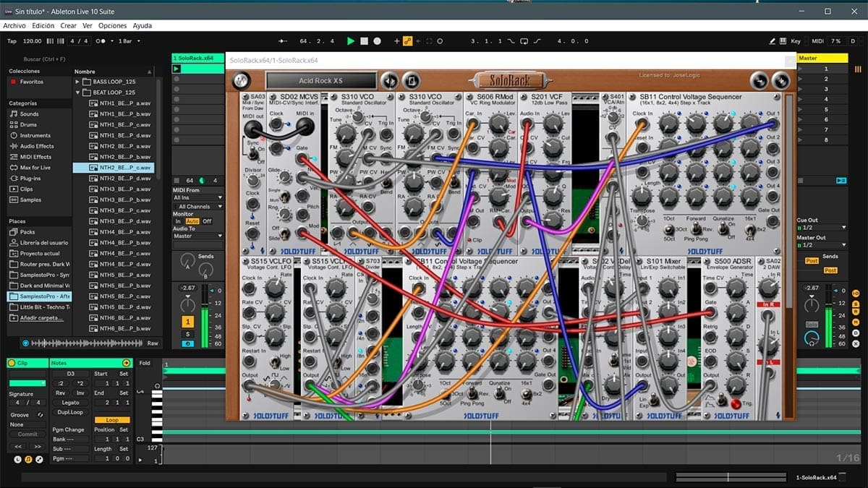Screen dimensions: 868x488
Task: Enable Draw Mode pencil icon
Action: (773, 41)
